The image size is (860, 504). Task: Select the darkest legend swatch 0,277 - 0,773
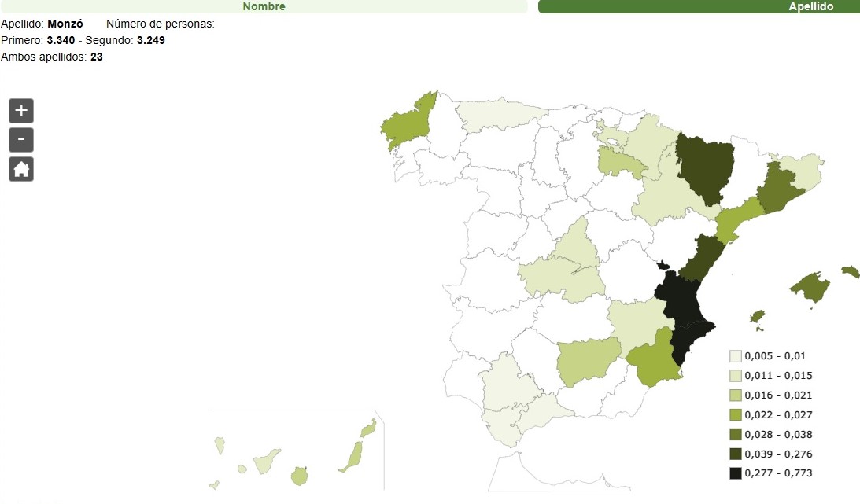[736, 473]
